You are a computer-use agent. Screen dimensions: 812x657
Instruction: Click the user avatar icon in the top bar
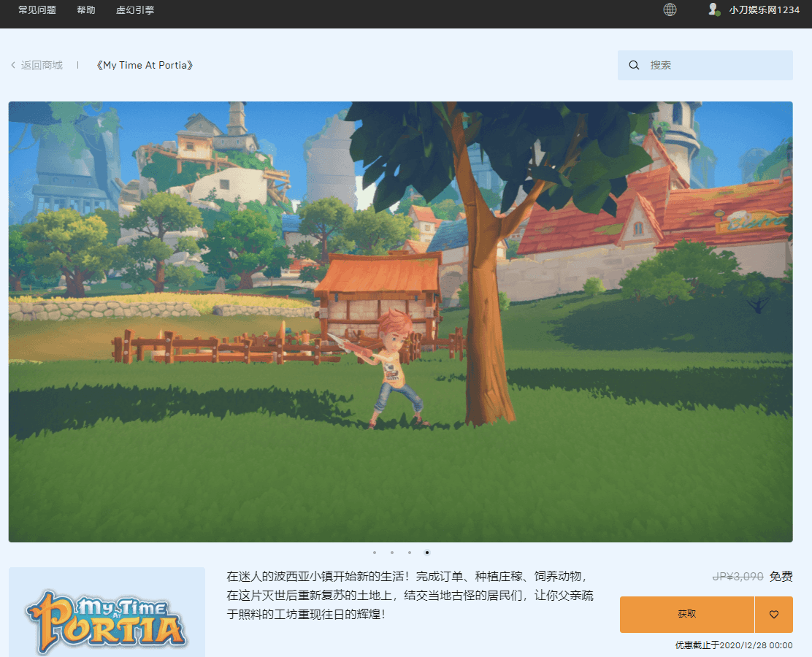point(713,10)
